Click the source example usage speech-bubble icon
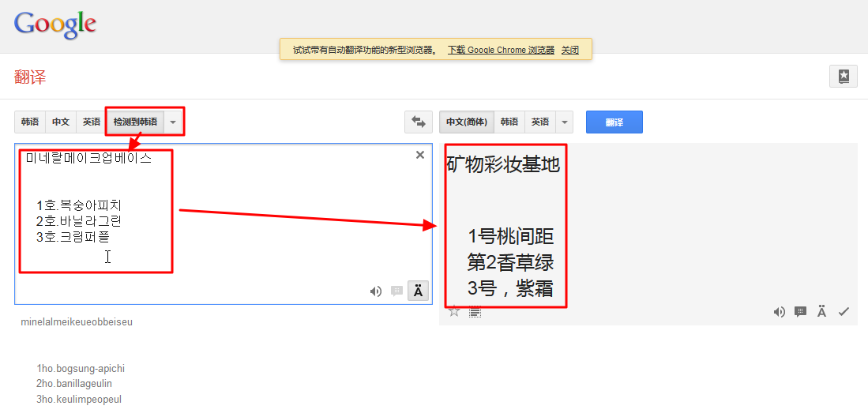This screenshot has width=868, height=417. tap(396, 291)
